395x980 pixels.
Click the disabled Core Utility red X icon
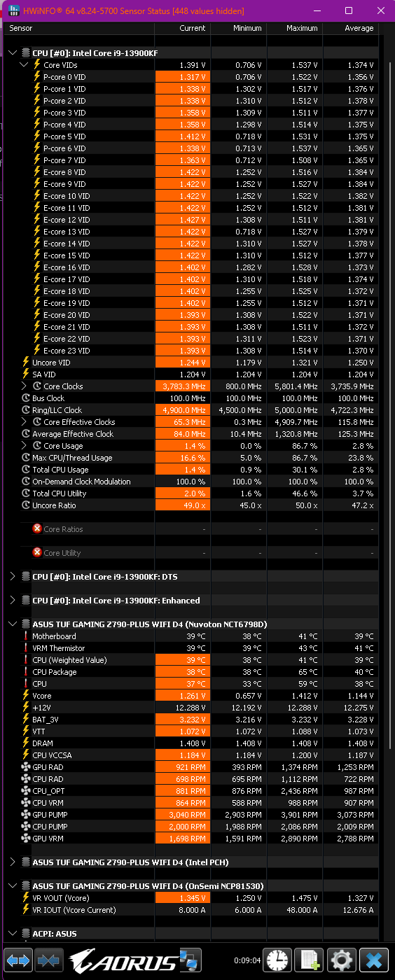[37, 552]
